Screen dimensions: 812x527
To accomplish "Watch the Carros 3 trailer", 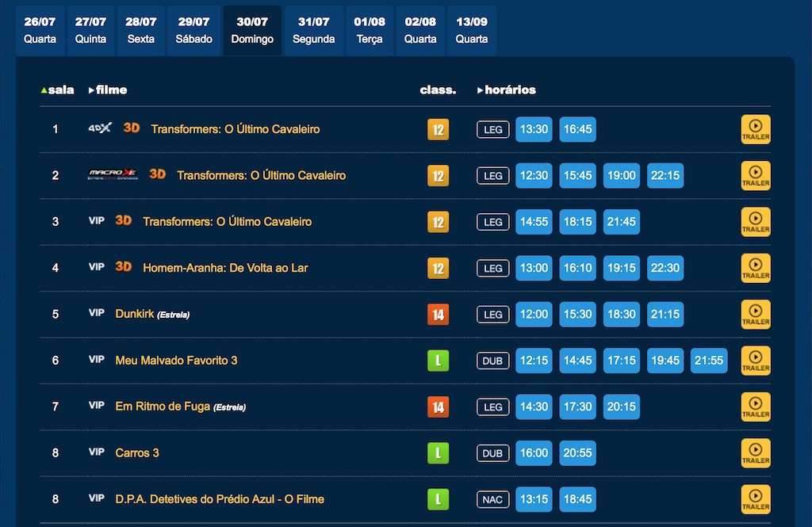I will tap(755, 453).
